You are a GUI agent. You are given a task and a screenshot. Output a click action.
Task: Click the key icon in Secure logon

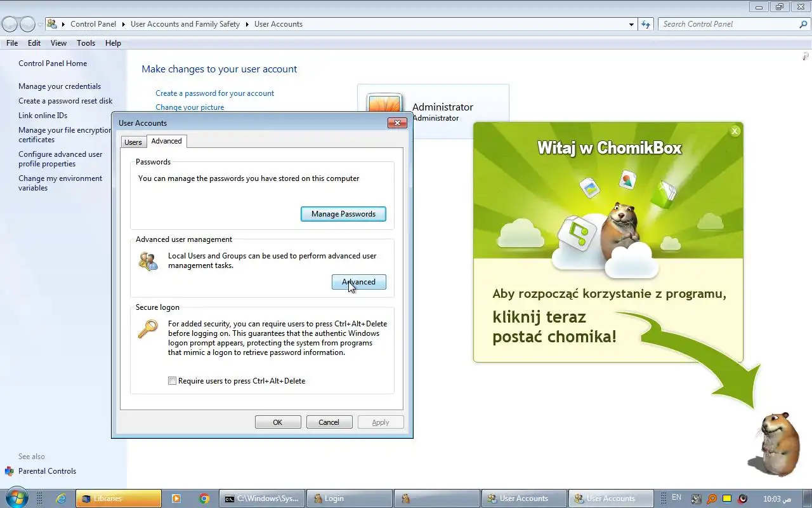[x=148, y=330]
